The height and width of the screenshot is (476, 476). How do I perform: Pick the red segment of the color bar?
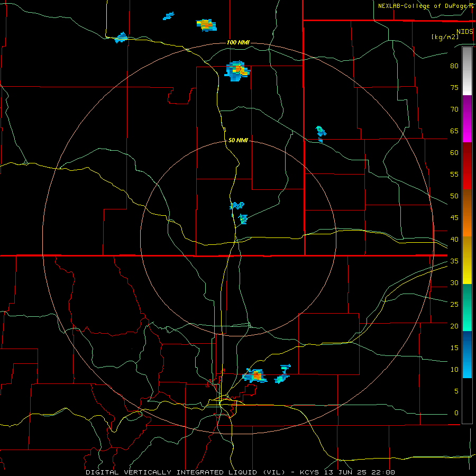tap(467, 166)
